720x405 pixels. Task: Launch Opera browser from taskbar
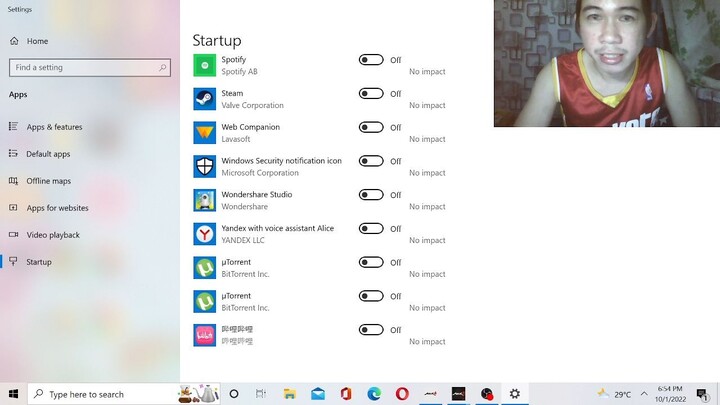(402, 394)
